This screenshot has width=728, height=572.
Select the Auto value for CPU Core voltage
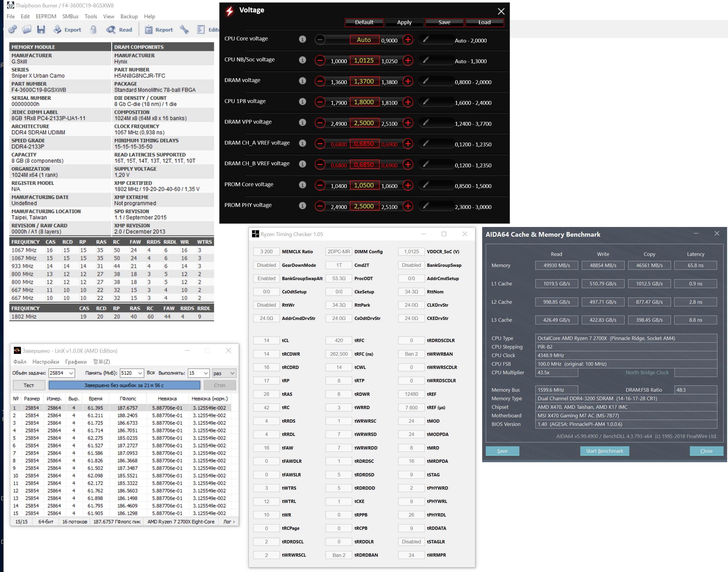coord(364,40)
